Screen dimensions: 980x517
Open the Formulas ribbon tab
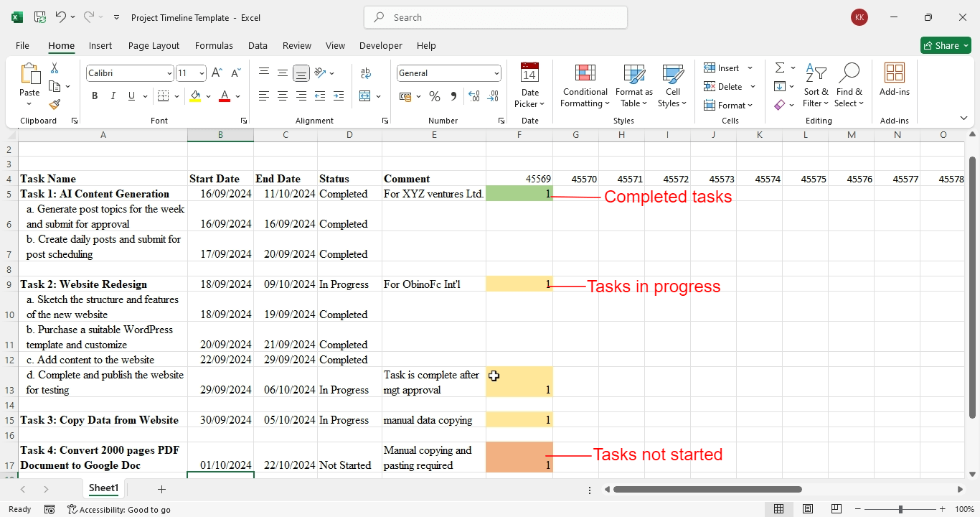point(214,45)
